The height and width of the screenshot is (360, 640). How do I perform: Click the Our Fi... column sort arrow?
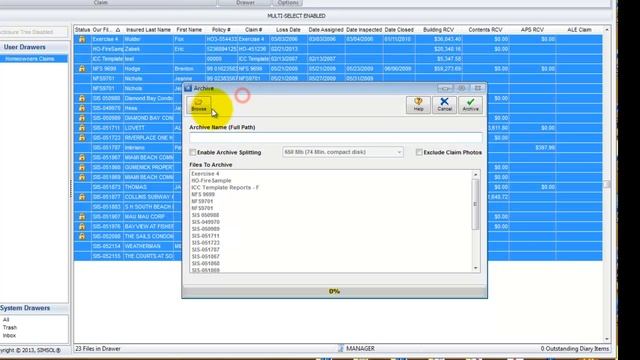click(x=118, y=30)
